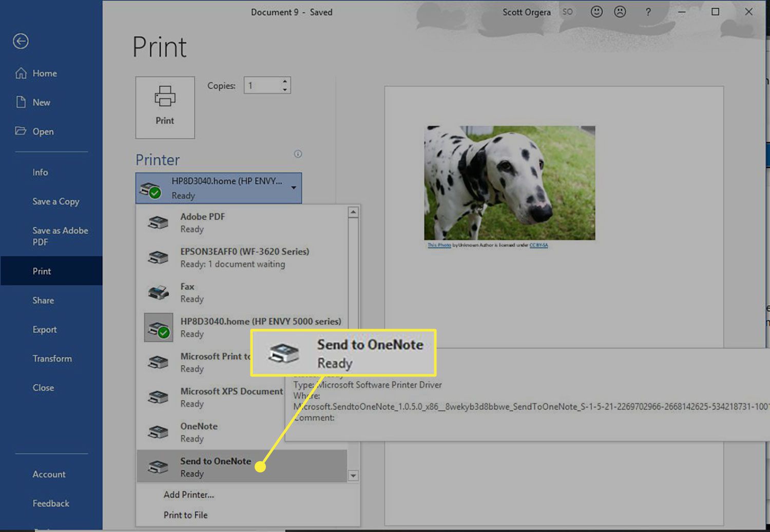Click the CC BY-SA license link
The width and height of the screenshot is (770, 532).
coord(538,245)
